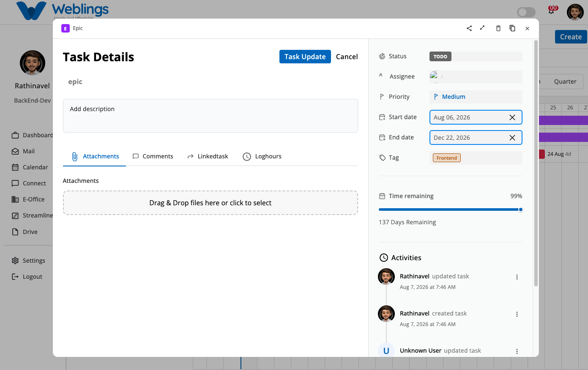Open the Mail sidebar icon

(x=15, y=151)
